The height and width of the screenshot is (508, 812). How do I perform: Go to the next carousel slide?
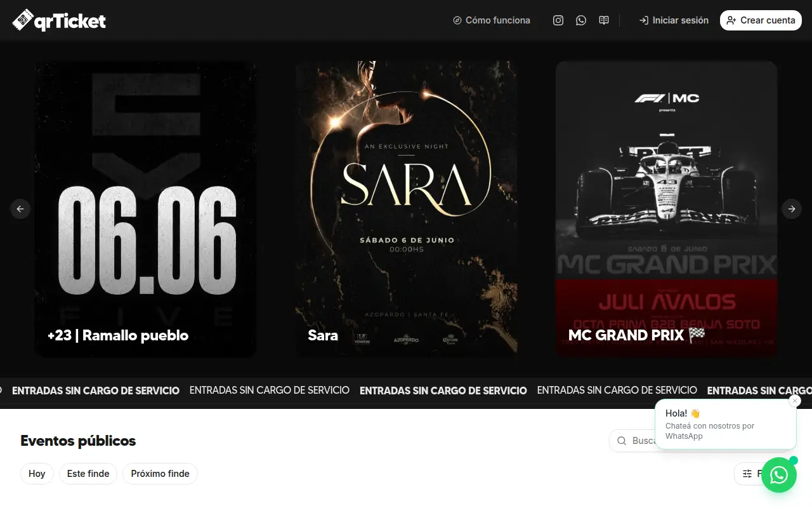pos(792,209)
